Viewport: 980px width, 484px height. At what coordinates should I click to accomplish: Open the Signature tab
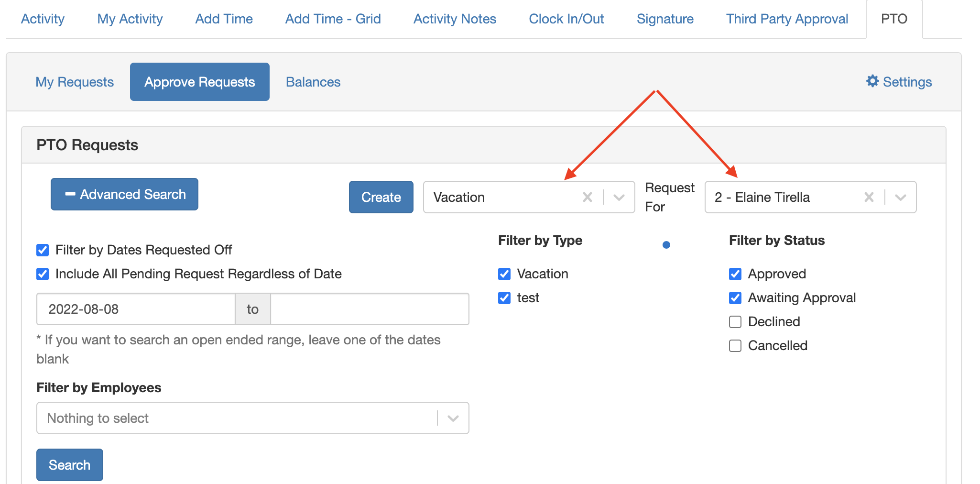[x=665, y=19]
